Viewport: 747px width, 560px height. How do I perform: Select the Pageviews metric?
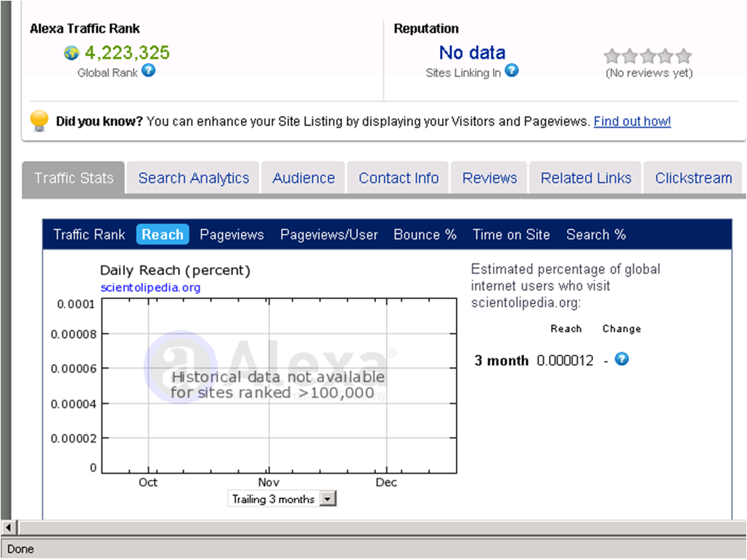pyautogui.click(x=232, y=234)
